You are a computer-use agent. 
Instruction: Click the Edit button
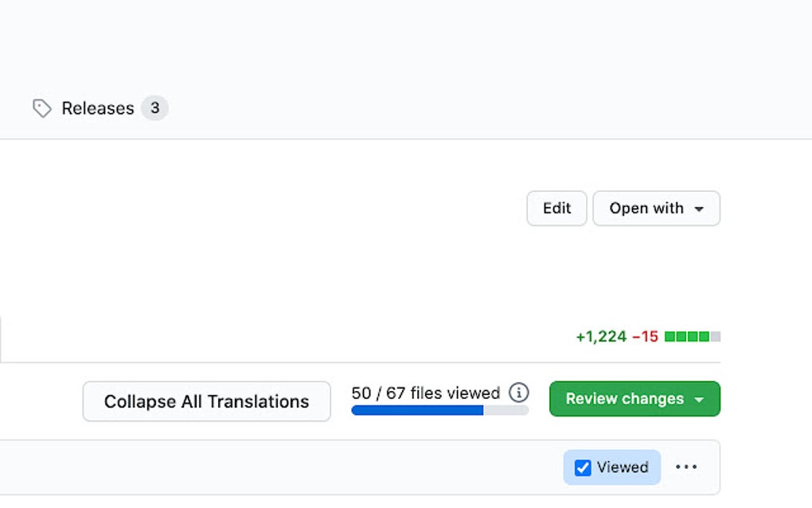click(x=556, y=208)
